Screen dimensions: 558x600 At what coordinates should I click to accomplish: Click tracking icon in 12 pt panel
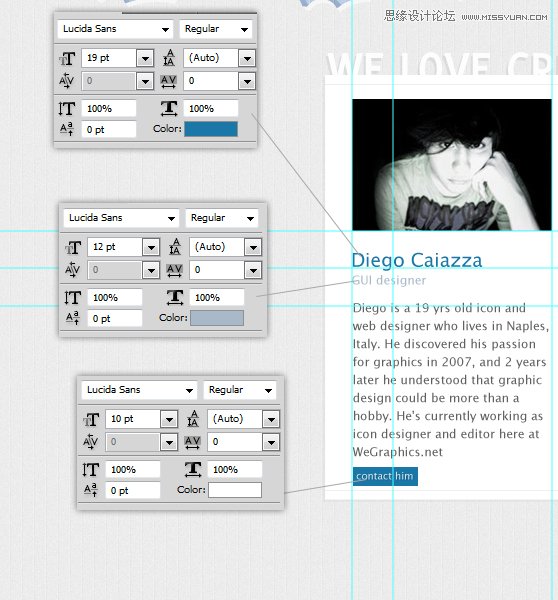pyautogui.click(x=175, y=270)
